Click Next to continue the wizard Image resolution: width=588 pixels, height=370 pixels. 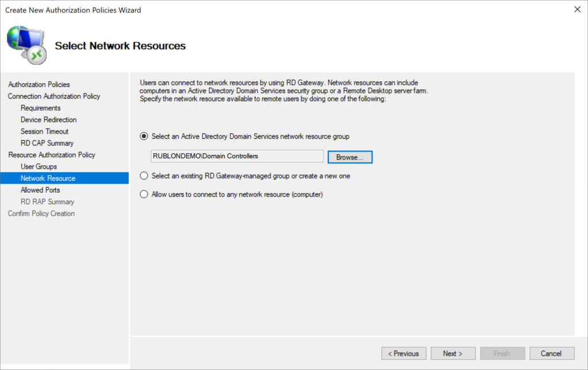(452, 353)
